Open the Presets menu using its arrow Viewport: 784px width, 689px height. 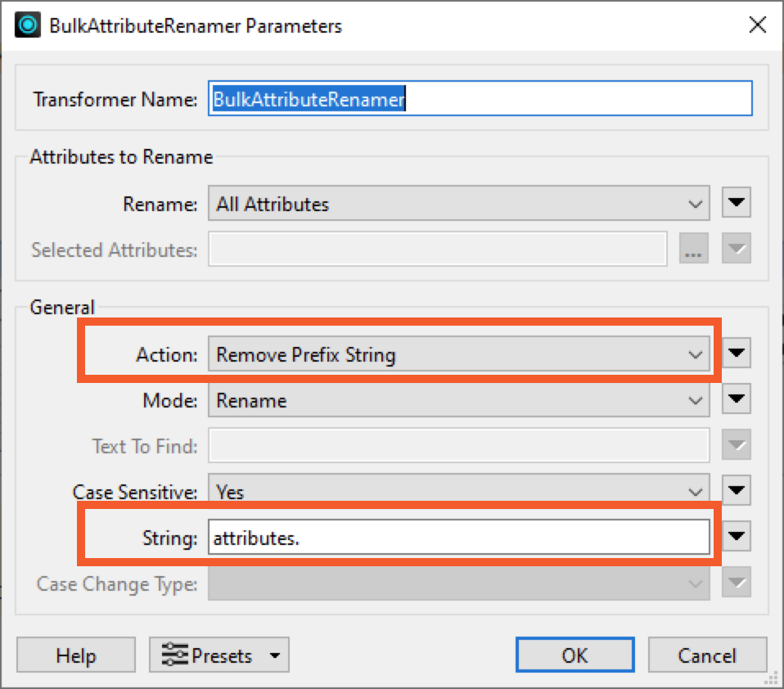click(x=277, y=654)
